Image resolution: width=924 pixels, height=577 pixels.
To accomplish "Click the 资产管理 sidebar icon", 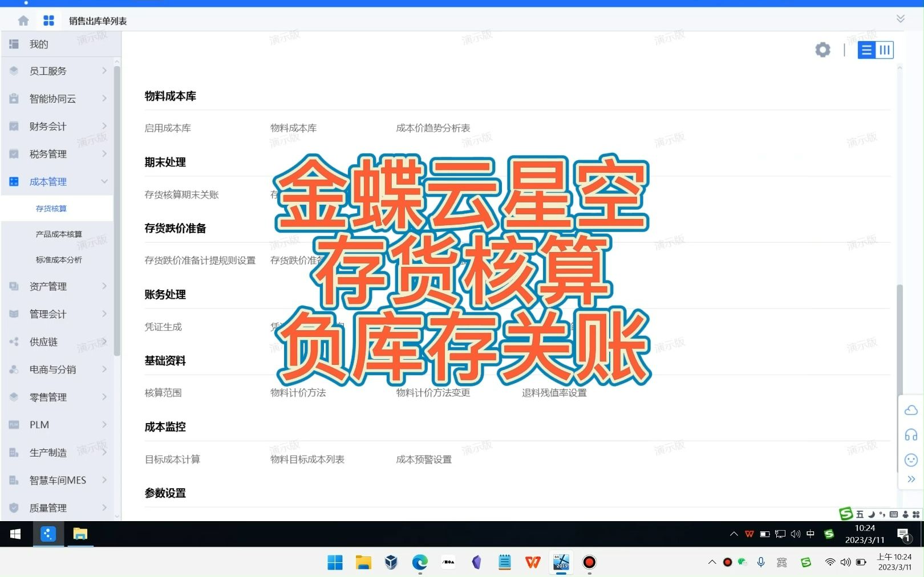I will click(x=14, y=286).
